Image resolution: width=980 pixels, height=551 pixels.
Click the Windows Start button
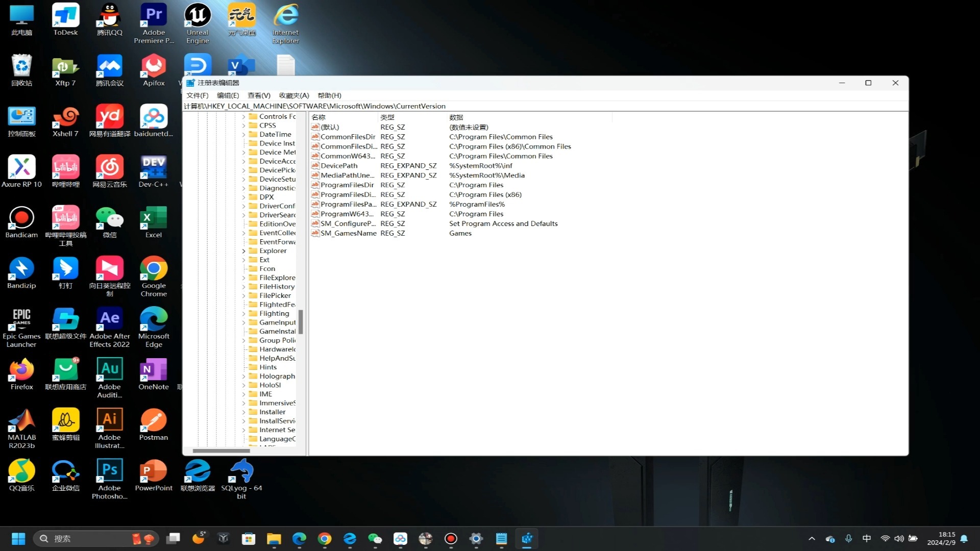coord(18,539)
